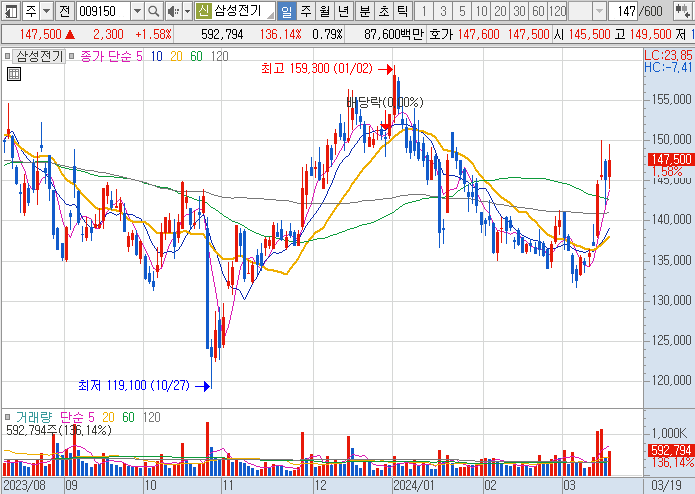Image resolution: width=695 pixels, height=494 pixels.
Task: Click the stock code field 009150
Action: (104, 11)
